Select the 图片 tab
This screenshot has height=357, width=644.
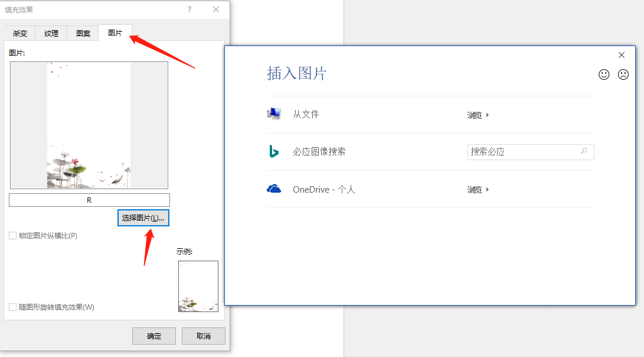coord(115,33)
